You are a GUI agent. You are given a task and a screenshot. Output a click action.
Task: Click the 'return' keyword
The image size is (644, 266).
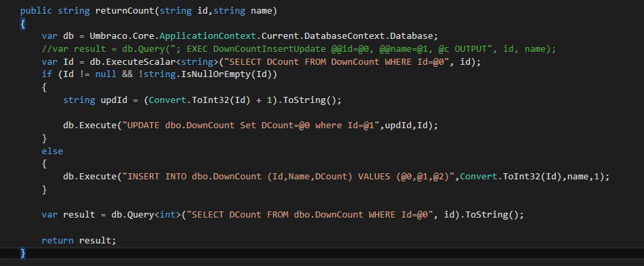[57, 240]
